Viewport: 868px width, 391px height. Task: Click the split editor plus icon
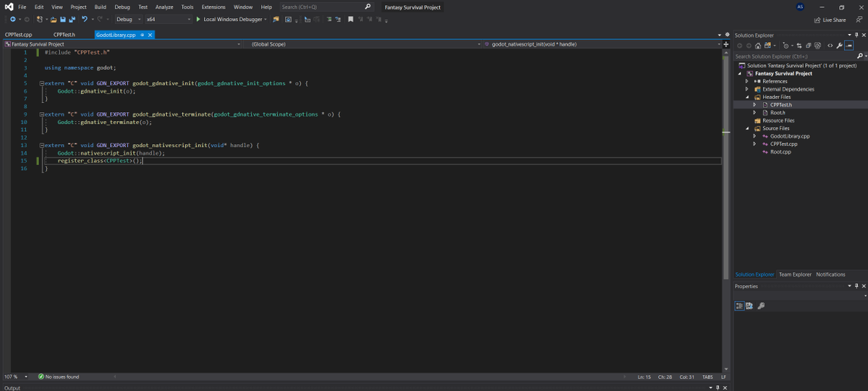726,44
